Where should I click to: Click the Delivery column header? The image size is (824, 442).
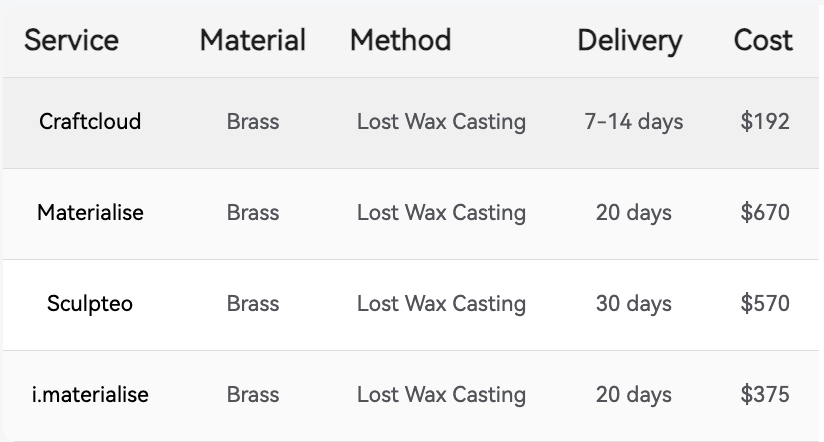(x=630, y=41)
